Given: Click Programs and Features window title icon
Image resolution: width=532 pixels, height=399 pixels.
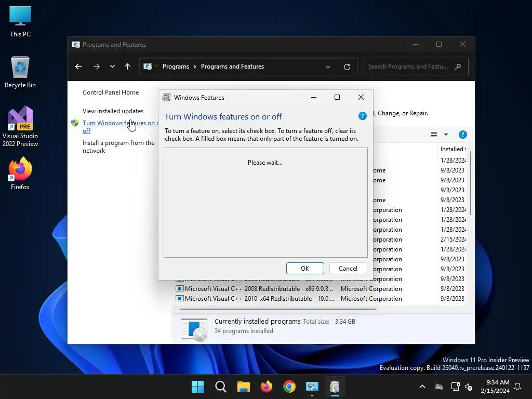Looking at the screenshot, I should tap(76, 45).
